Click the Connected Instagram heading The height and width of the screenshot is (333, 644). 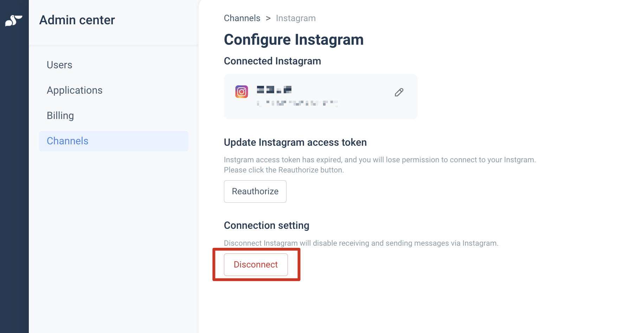pyautogui.click(x=272, y=61)
